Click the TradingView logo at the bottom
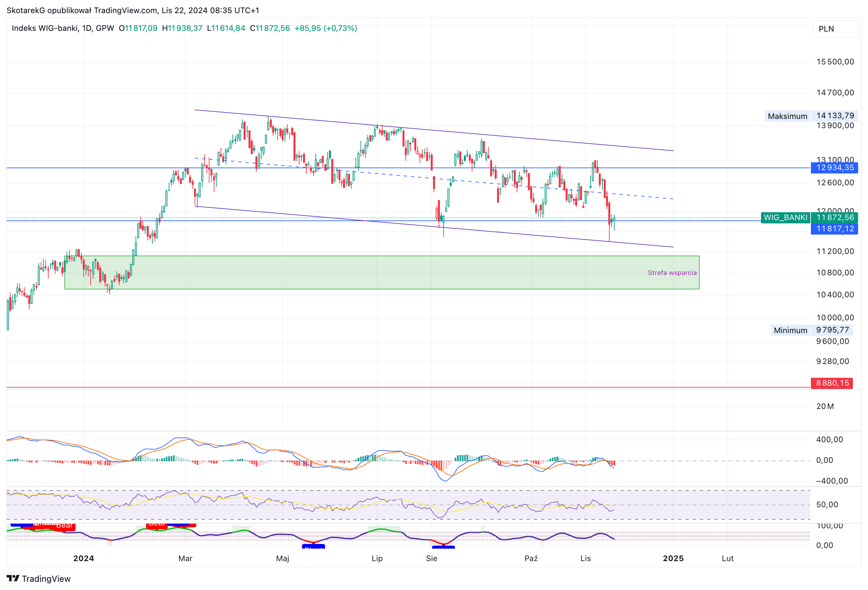The image size is (868, 590). 38,579
